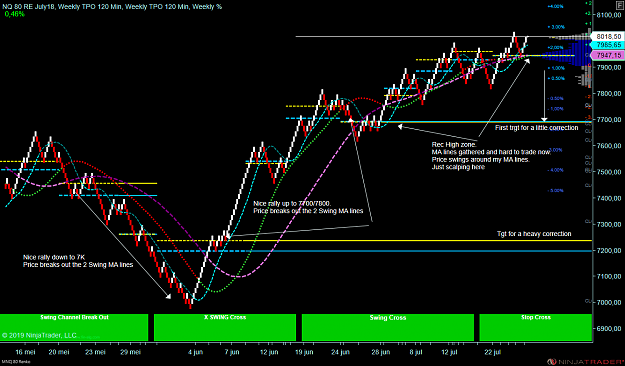The height and width of the screenshot is (366, 625).
Task: Click the boxed E icon at chart corner
Action: 619,5
